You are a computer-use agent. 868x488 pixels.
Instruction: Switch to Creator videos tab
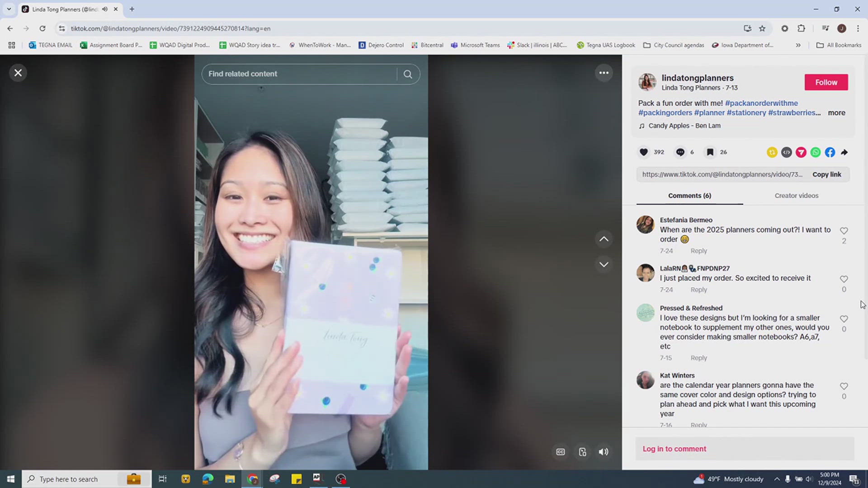(797, 196)
